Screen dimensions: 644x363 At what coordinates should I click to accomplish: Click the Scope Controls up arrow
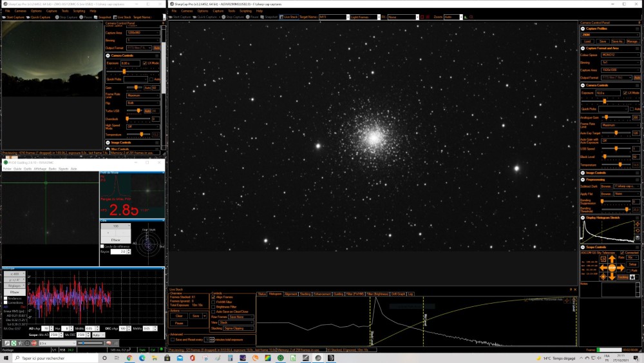[x=612, y=259]
